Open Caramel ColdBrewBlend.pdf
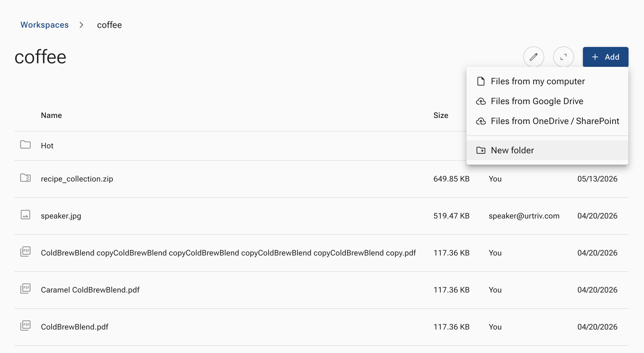Screen dimensions: 644x353 90,290
